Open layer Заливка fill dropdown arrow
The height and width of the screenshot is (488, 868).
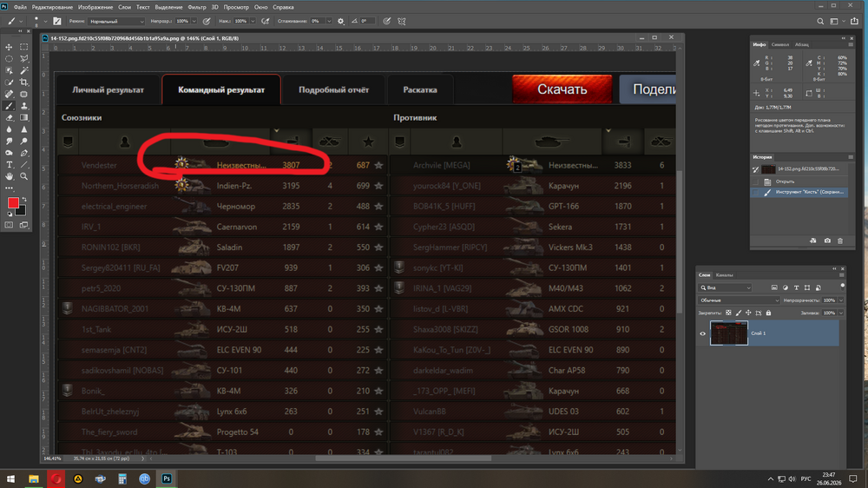[841, 313]
